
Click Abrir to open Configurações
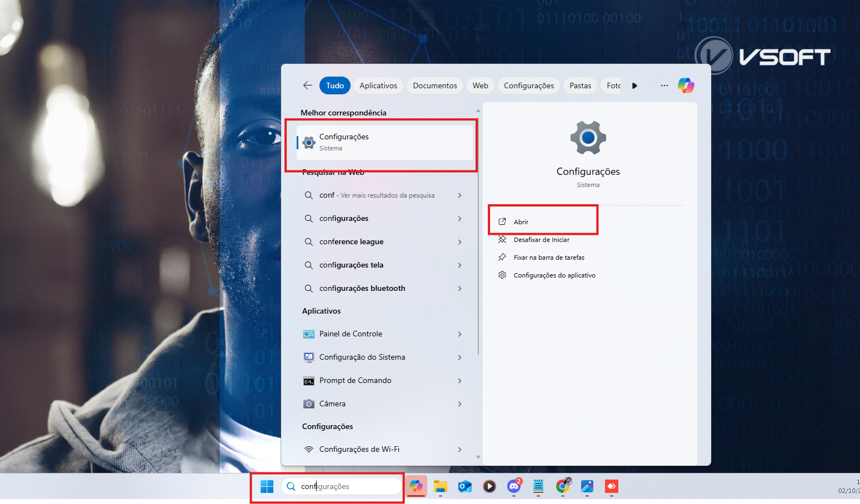coord(521,222)
